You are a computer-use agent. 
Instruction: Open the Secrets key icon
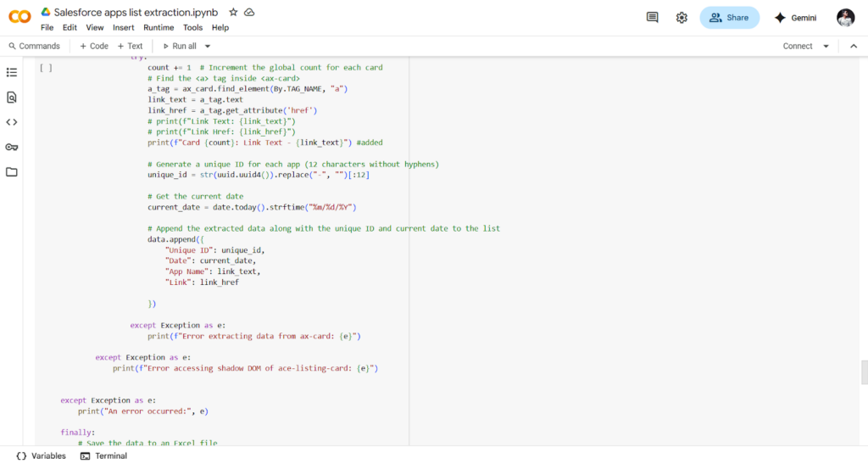point(12,147)
